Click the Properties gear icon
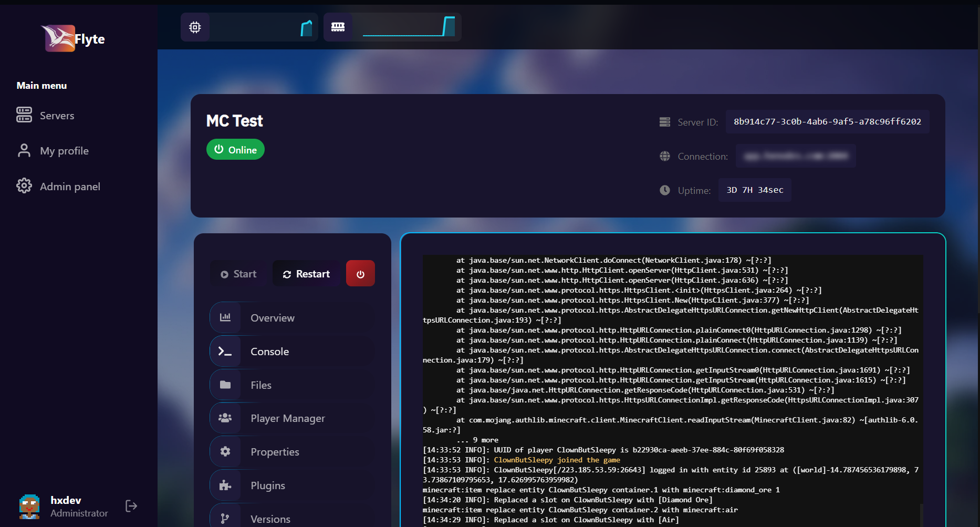This screenshot has width=980, height=527. tap(225, 451)
